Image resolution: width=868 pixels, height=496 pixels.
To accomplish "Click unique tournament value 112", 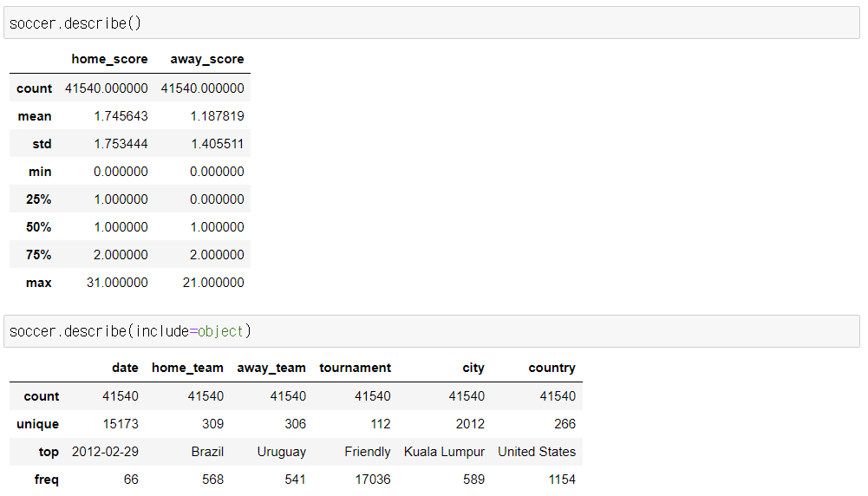I will point(381,424).
